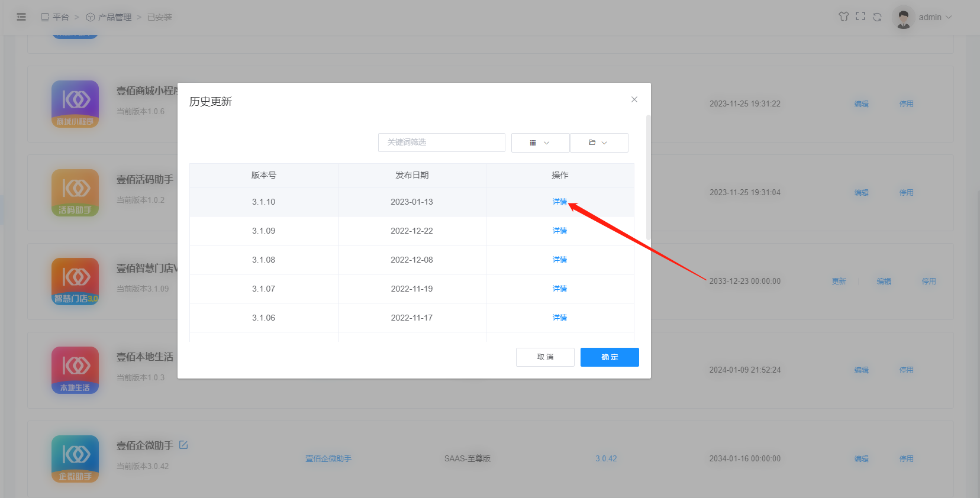Open 详情 for version 3.1.07

(560, 289)
